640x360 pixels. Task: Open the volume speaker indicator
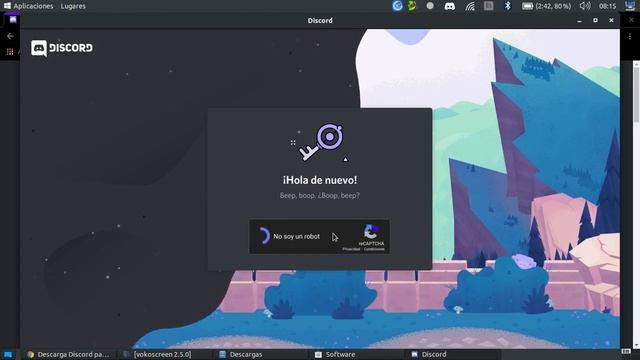pos(585,6)
